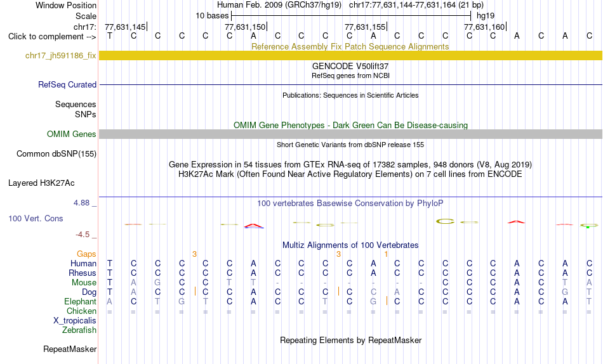Select the yellow chr17_jh591186_fix alignment bar
Screen dimensions: 603x364
click(x=351, y=55)
